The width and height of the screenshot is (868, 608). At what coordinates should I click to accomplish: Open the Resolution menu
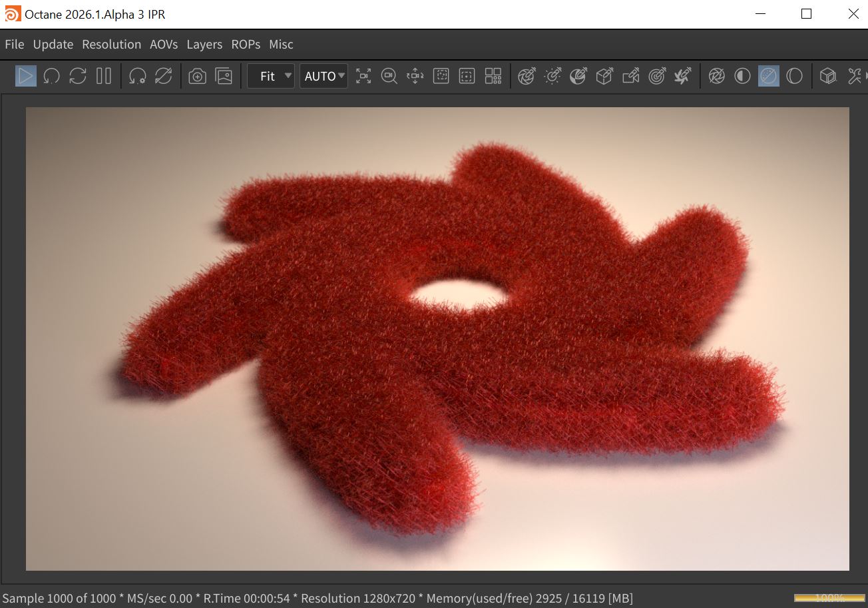(x=111, y=45)
